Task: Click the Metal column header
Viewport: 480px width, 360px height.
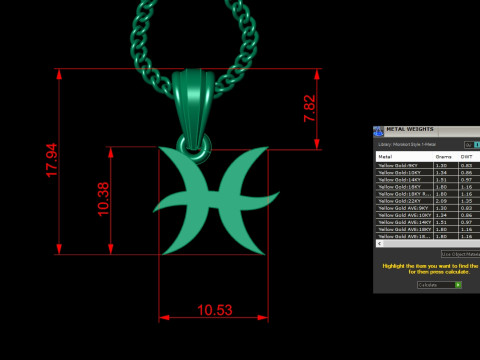Action: click(405, 157)
